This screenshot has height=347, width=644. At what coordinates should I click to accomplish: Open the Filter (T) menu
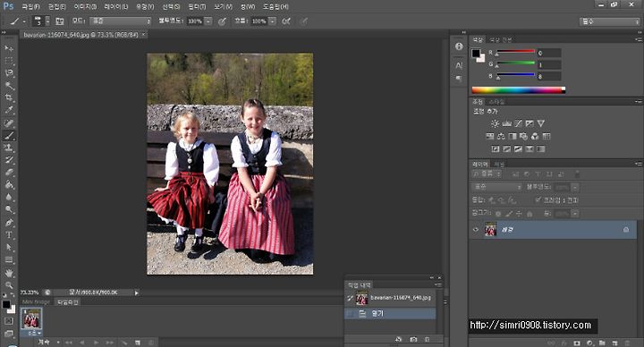click(197, 6)
